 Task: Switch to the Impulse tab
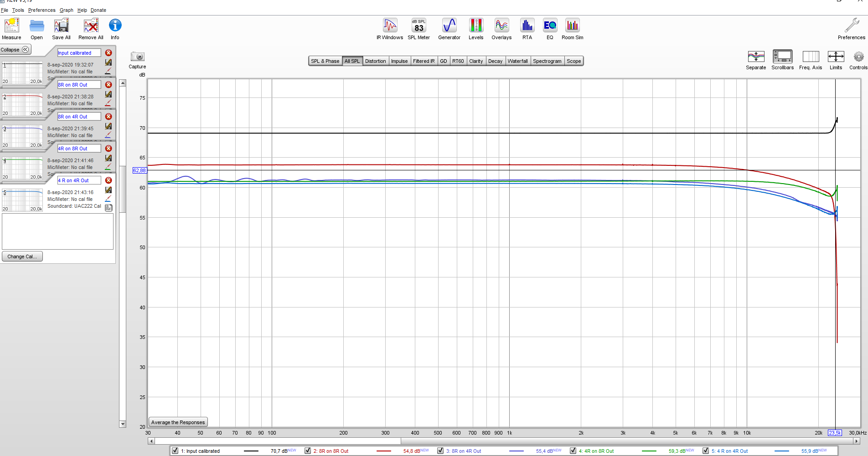(399, 61)
